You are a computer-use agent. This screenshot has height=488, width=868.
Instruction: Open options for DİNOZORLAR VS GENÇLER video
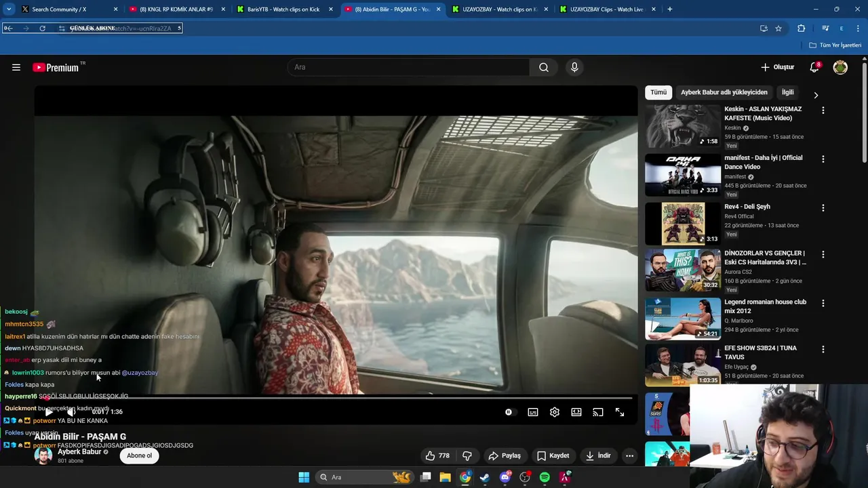823,254
